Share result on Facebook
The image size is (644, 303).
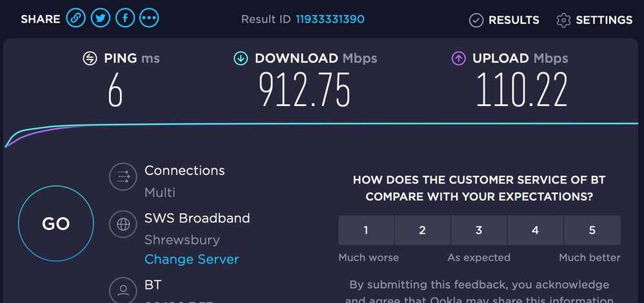[125, 19]
